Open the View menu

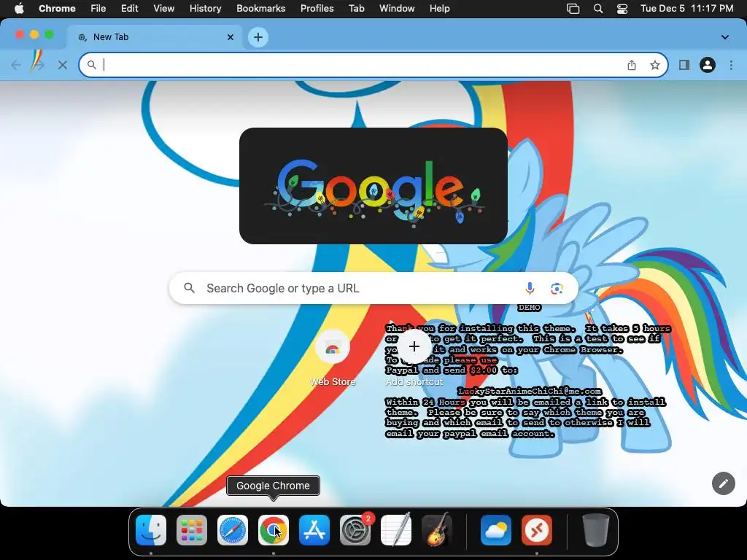pos(164,9)
